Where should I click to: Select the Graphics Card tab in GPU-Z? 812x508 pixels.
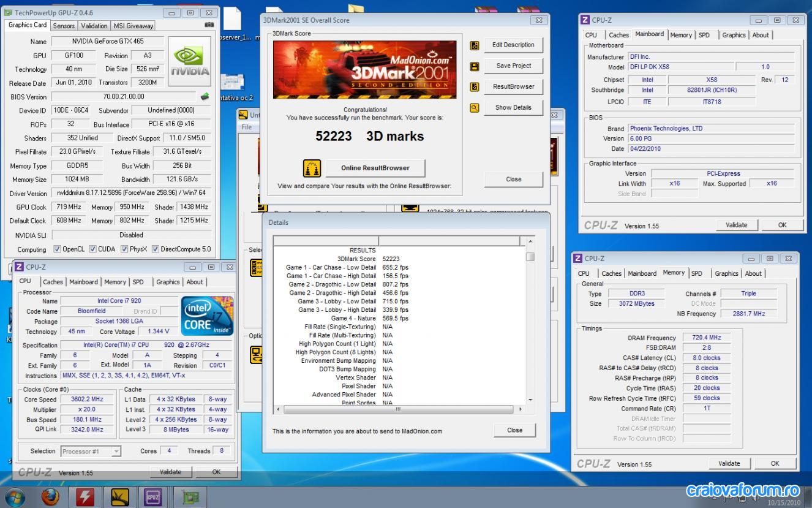point(28,25)
